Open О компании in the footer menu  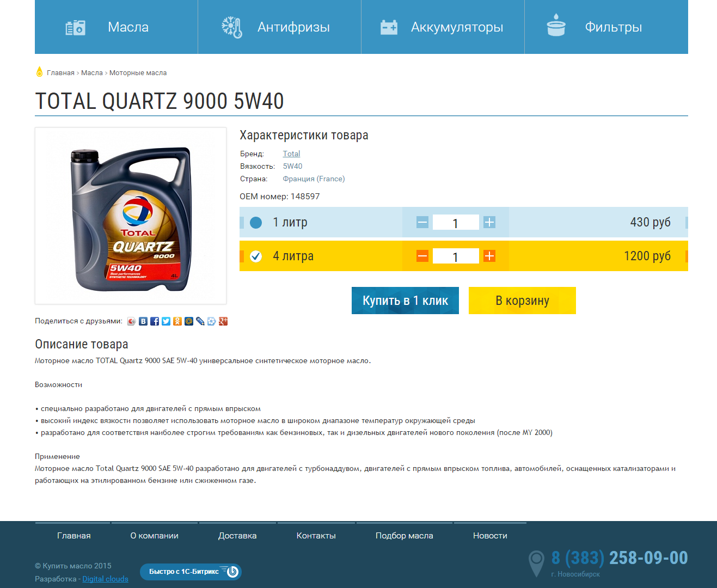click(x=155, y=536)
